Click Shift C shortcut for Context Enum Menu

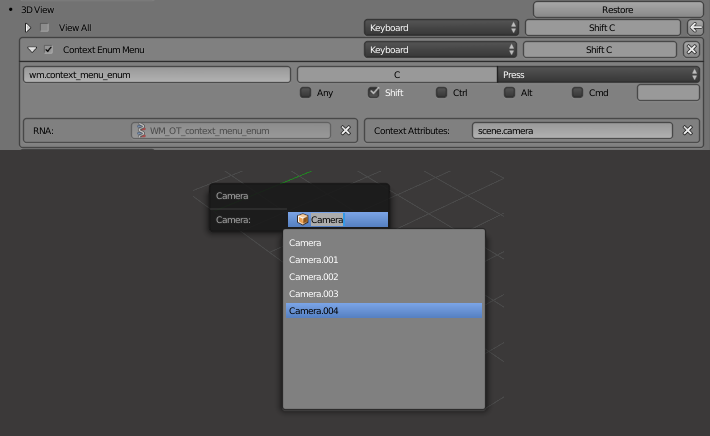600,50
